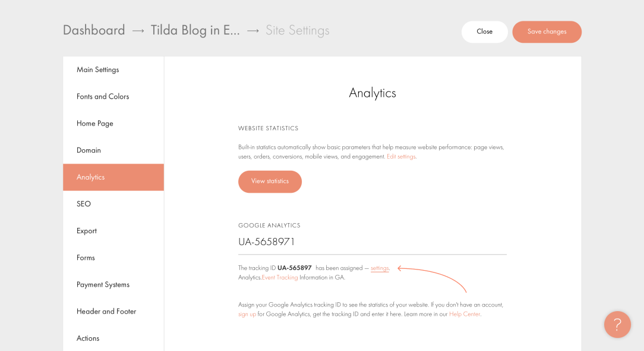Click the help question mark icon

pos(617,325)
